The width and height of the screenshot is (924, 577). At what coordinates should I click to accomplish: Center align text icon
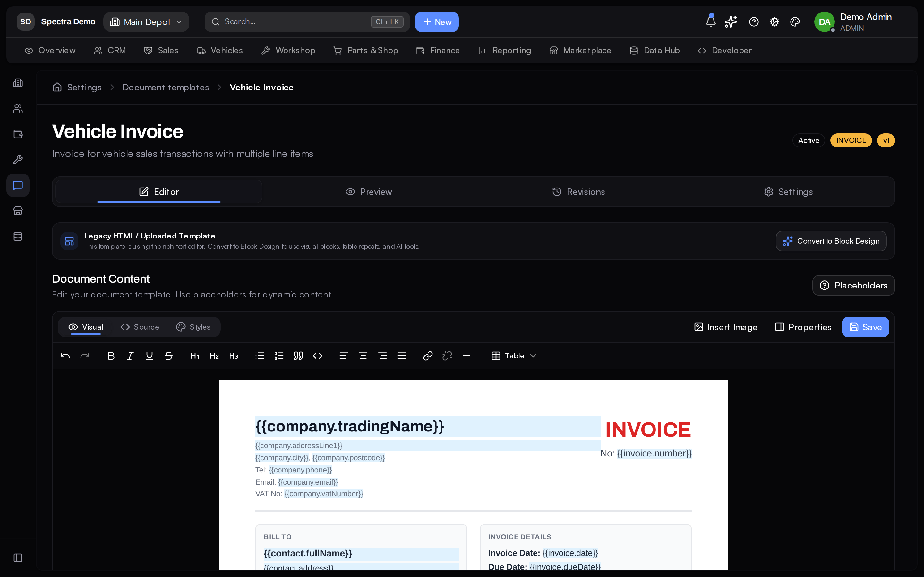click(363, 356)
